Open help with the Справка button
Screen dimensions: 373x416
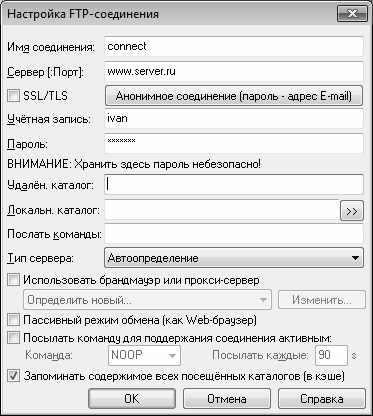click(x=322, y=399)
